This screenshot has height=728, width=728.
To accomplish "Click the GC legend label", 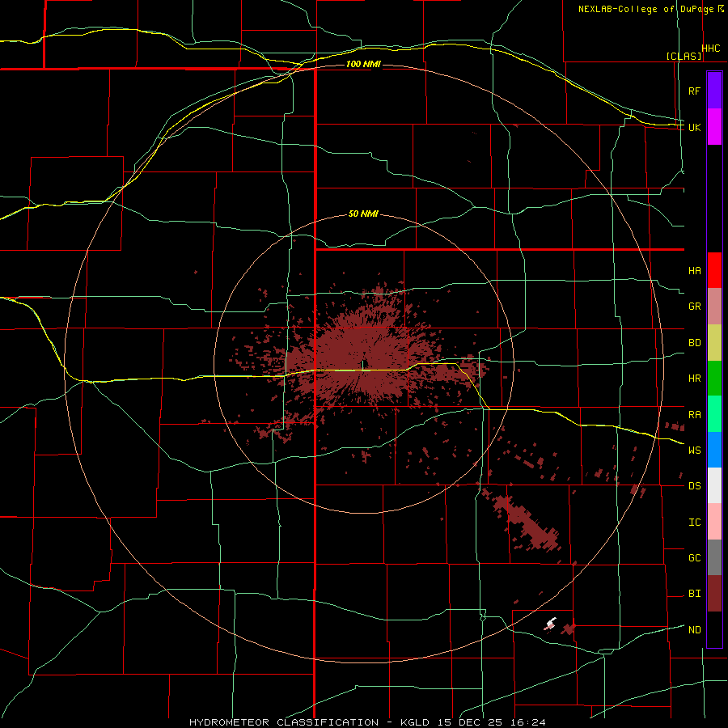I will point(694,557).
